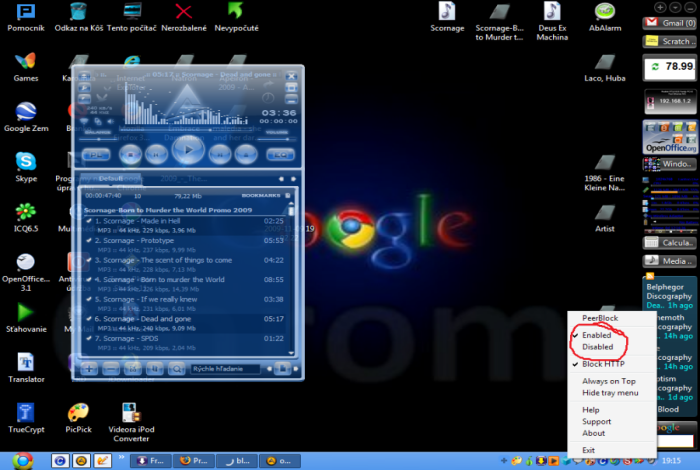
Task: Select track duration 05:53 for Prototype
Action: click(274, 241)
